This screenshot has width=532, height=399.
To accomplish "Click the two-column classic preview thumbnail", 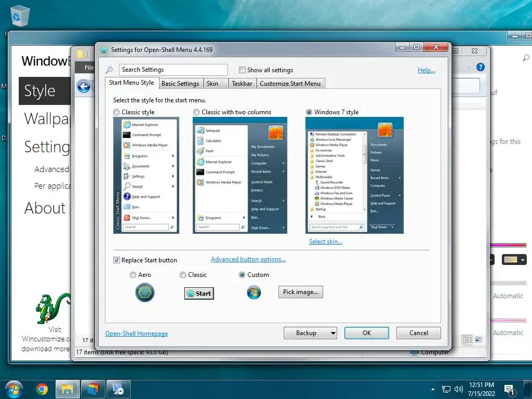I will coord(240,176).
